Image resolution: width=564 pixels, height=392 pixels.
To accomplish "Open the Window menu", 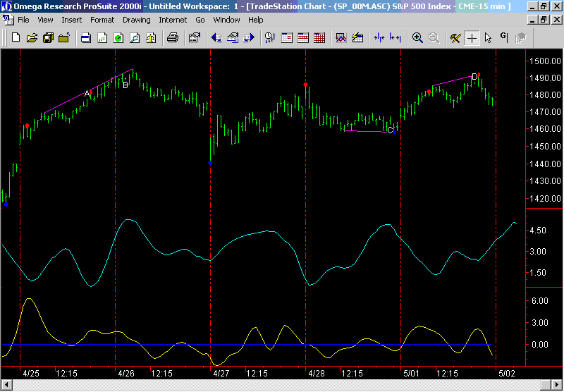I will 226,20.
